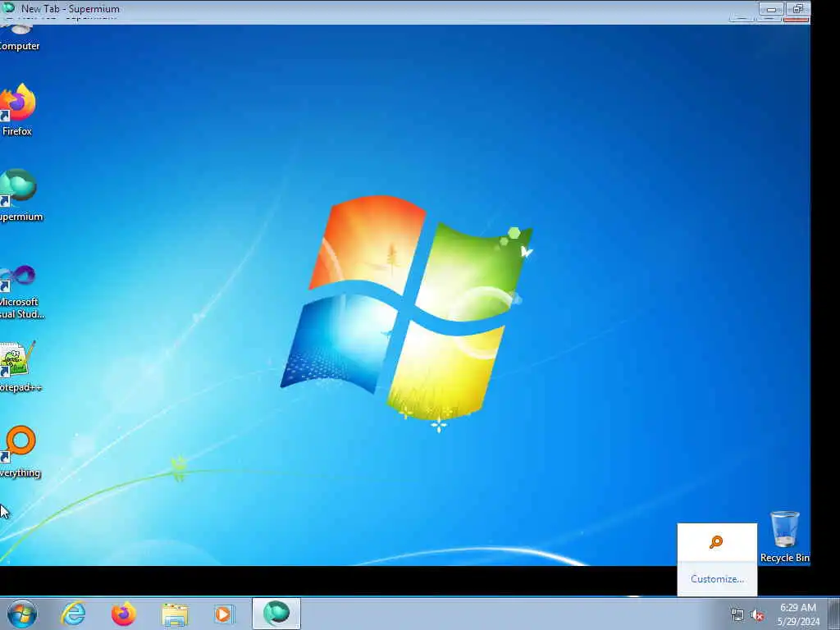Open the Recycle Bin desktop icon
Image resolution: width=840 pixels, height=630 pixels.
784,536
